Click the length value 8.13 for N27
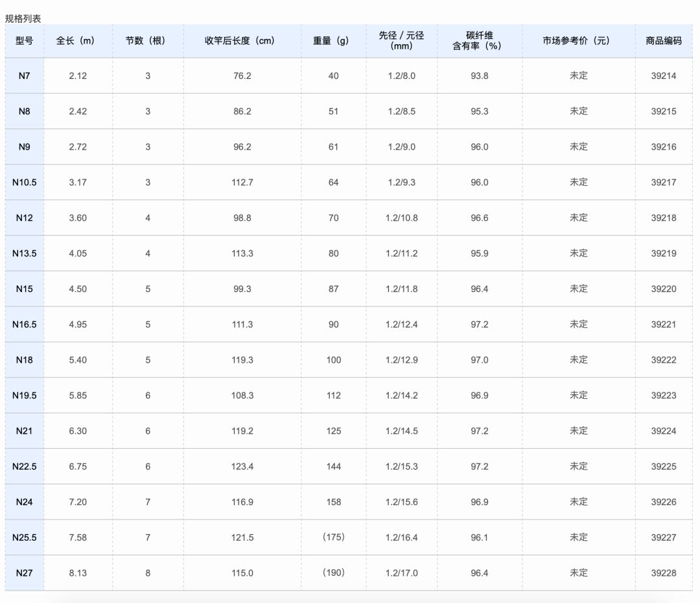 (x=78, y=573)
